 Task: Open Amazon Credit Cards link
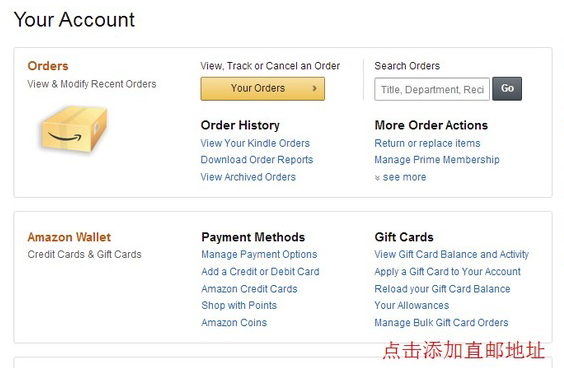click(249, 289)
